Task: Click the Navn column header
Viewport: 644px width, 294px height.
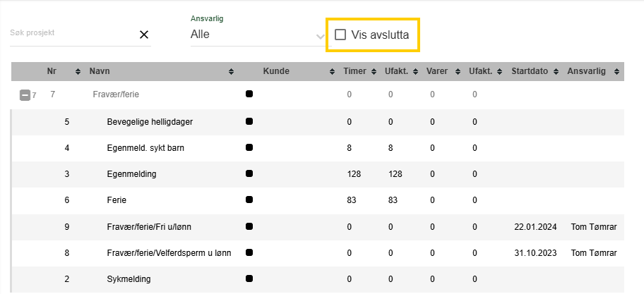Action: [100, 71]
